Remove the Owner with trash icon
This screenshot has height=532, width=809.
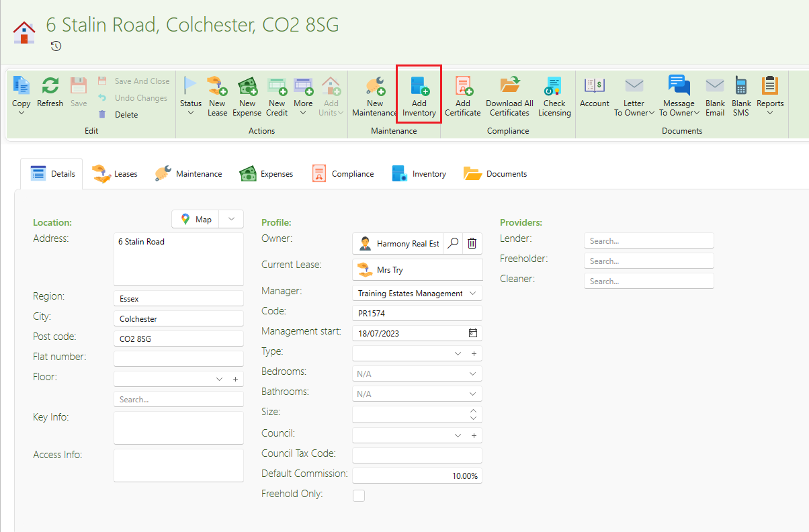point(472,244)
